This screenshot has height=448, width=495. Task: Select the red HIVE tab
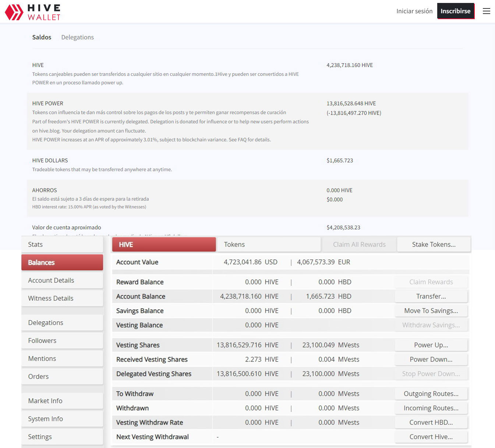164,244
